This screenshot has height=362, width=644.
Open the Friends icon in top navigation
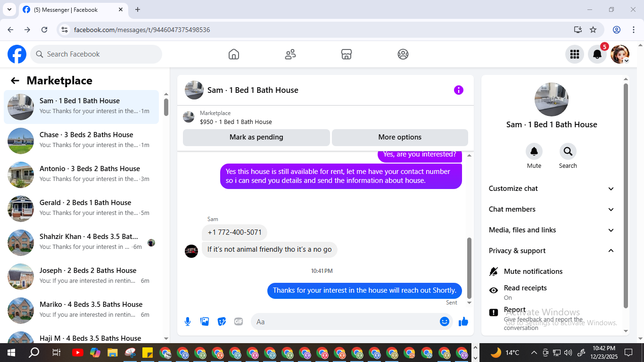click(x=290, y=54)
